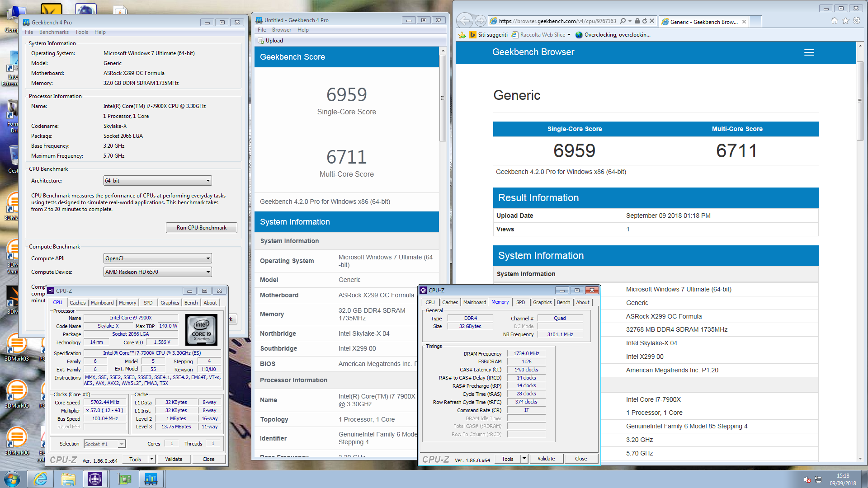The height and width of the screenshot is (488, 868).
Task: Click Close button in right CPU-Z window
Action: click(x=581, y=459)
